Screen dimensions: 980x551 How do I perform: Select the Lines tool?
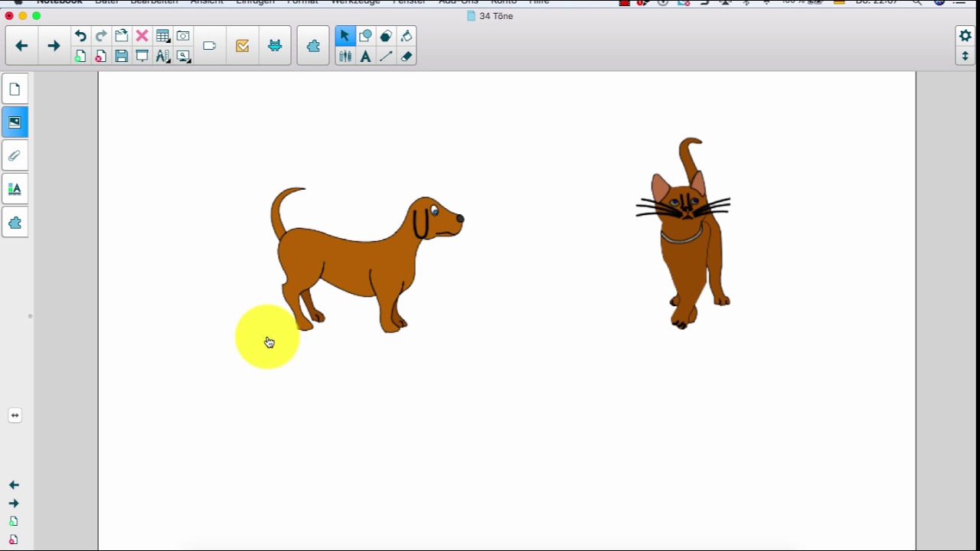click(386, 56)
